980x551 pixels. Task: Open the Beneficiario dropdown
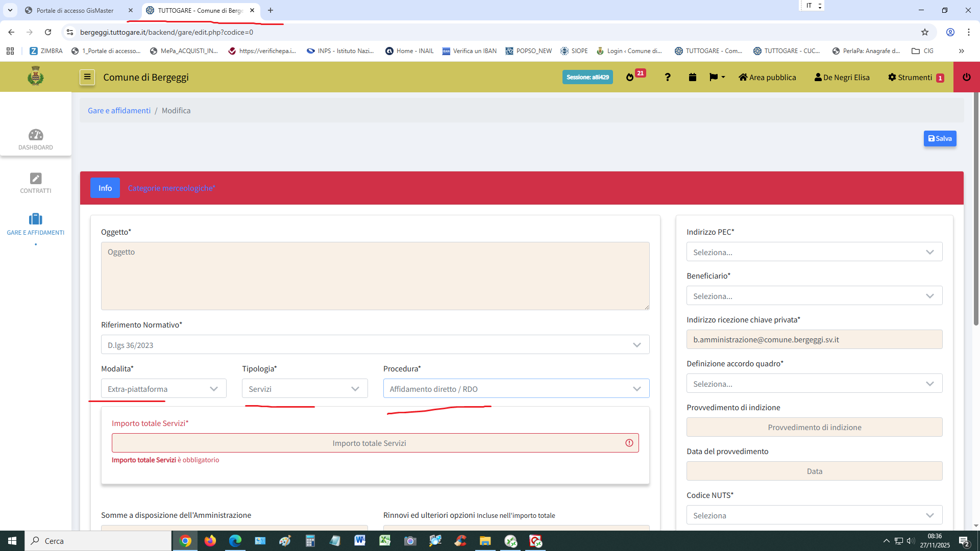click(x=814, y=296)
